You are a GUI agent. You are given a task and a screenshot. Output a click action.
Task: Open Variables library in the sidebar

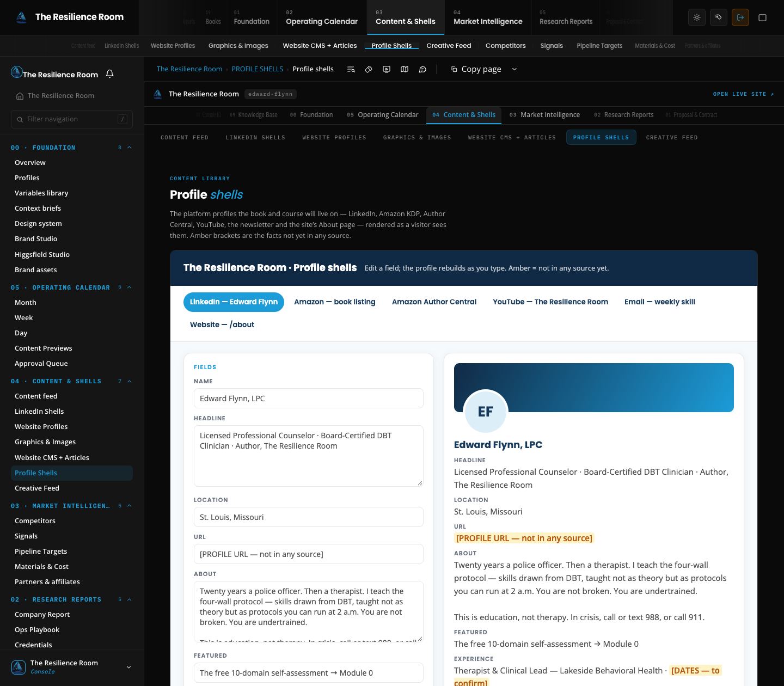point(41,193)
